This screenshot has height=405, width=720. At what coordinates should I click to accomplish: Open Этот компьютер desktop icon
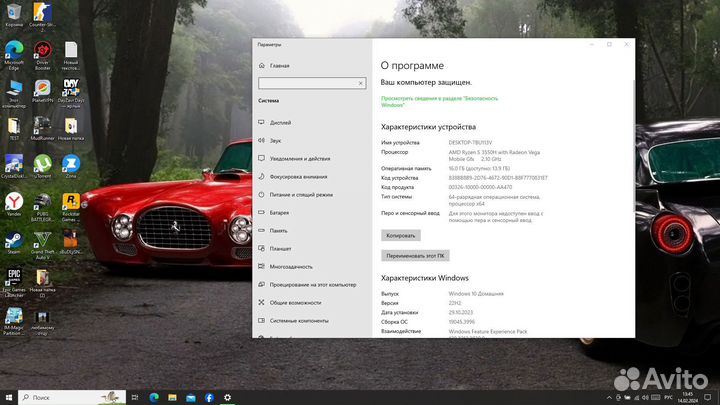pyautogui.click(x=14, y=94)
